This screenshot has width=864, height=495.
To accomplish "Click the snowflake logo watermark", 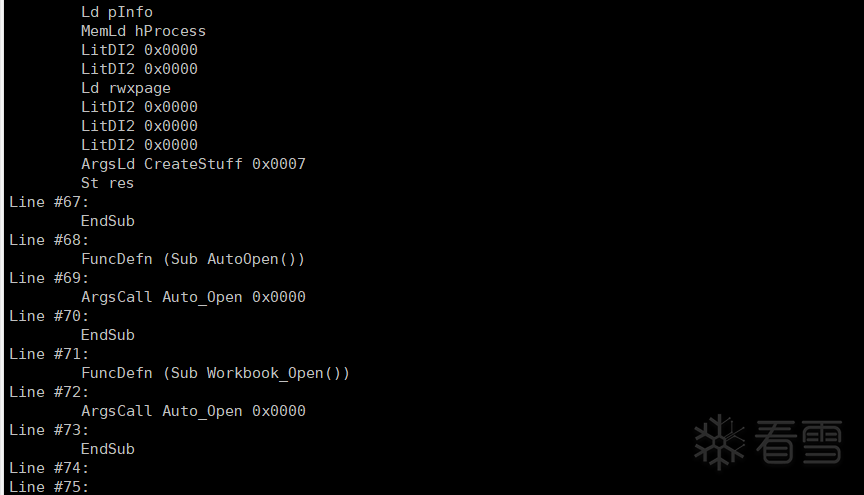I will click(x=720, y=441).
